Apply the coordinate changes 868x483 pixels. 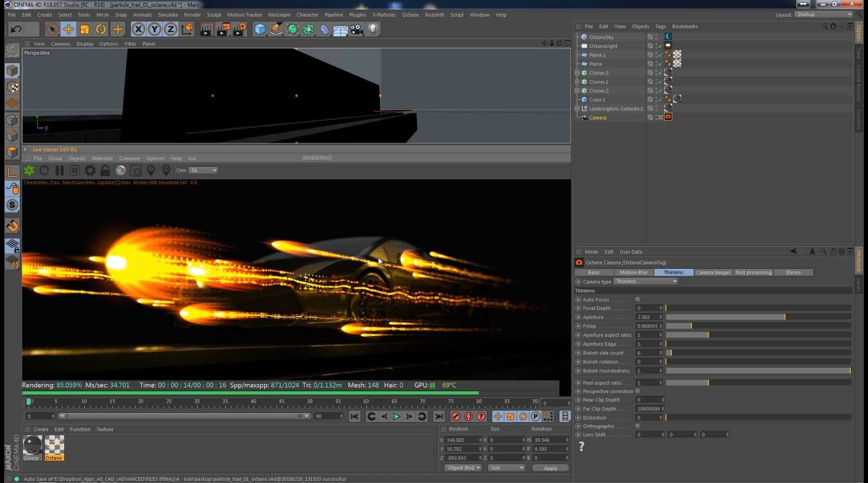pyautogui.click(x=550, y=468)
